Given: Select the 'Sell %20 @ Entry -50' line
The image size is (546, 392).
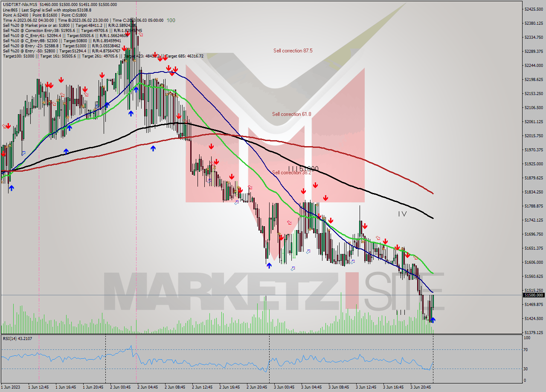Looking at the screenshot, I should (61, 51).
